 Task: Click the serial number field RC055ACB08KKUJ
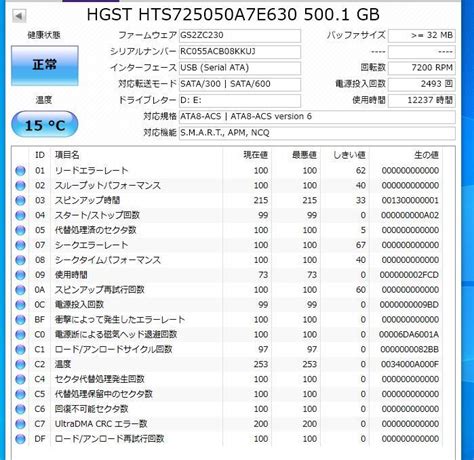pos(240,52)
